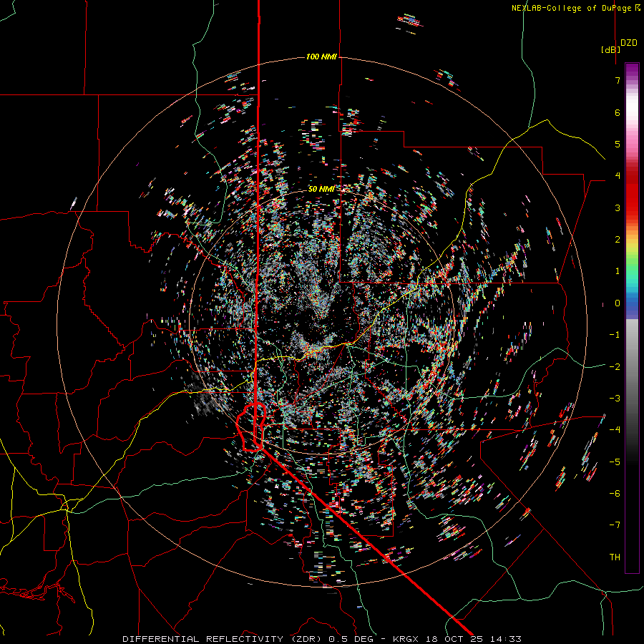Click the DZD legend heading
The image size is (644, 644).
click(629, 43)
